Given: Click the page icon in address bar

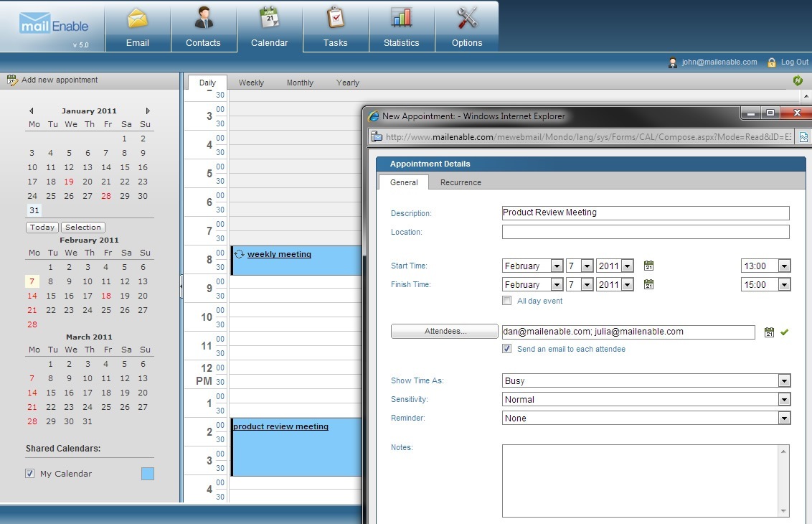Looking at the screenshot, I should (x=377, y=137).
